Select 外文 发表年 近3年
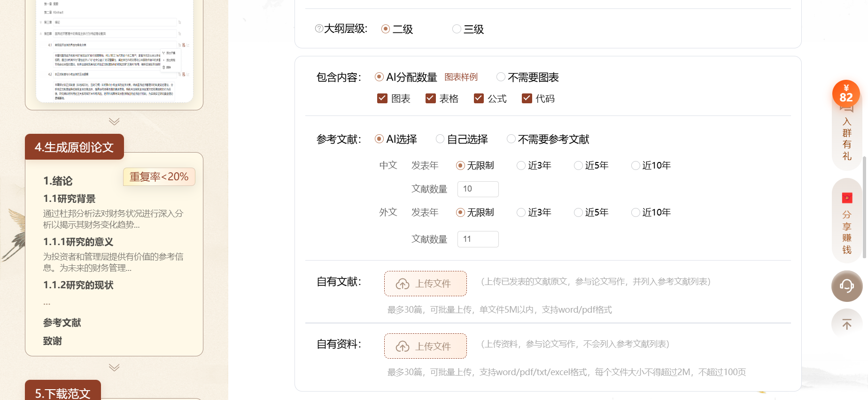Image resolution: width=868 pixels, height=400 pixels. (x=521, y=212)
